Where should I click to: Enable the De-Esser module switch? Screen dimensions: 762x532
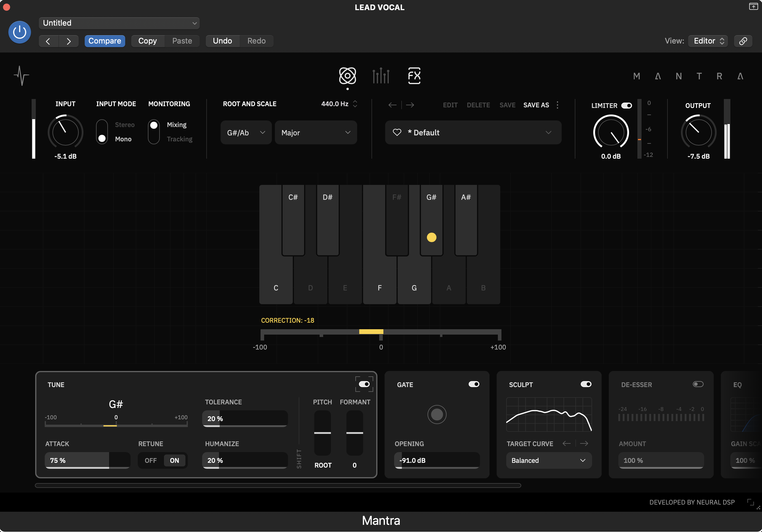coord(698,384)
